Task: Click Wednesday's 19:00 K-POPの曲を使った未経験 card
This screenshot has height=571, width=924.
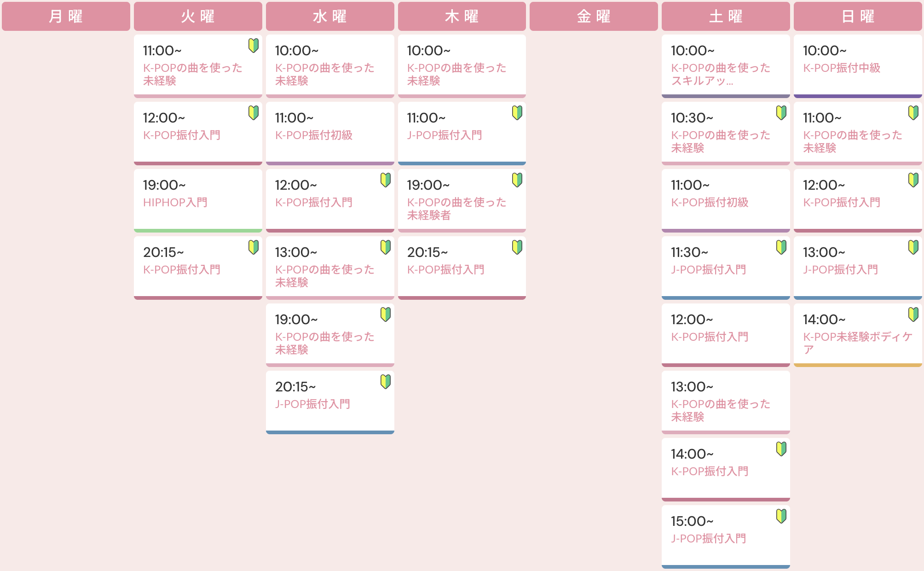Action: (x=330, y=333)
